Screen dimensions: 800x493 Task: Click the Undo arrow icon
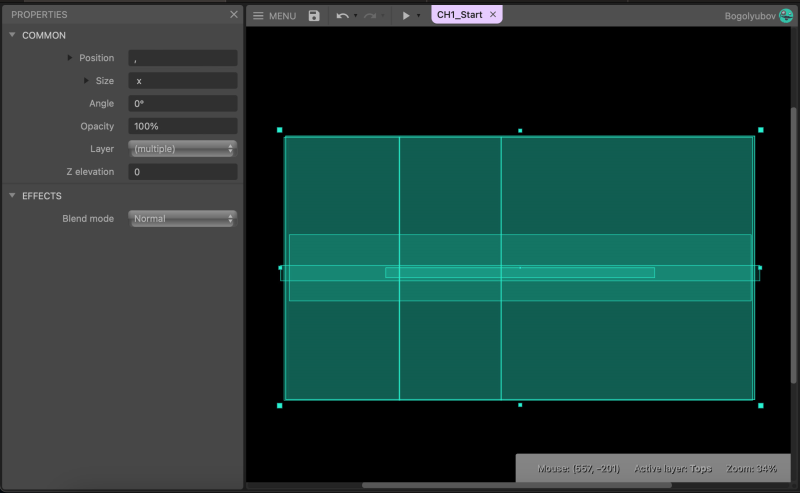342,16
